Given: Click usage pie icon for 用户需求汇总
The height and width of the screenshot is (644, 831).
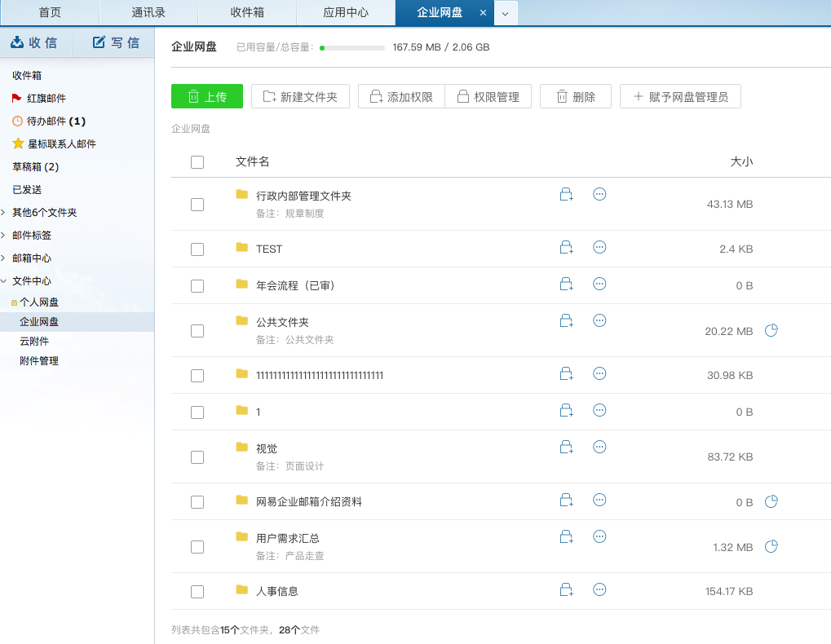Looking at the screenshot, I should pyautogui.click(x=771, y=546).
